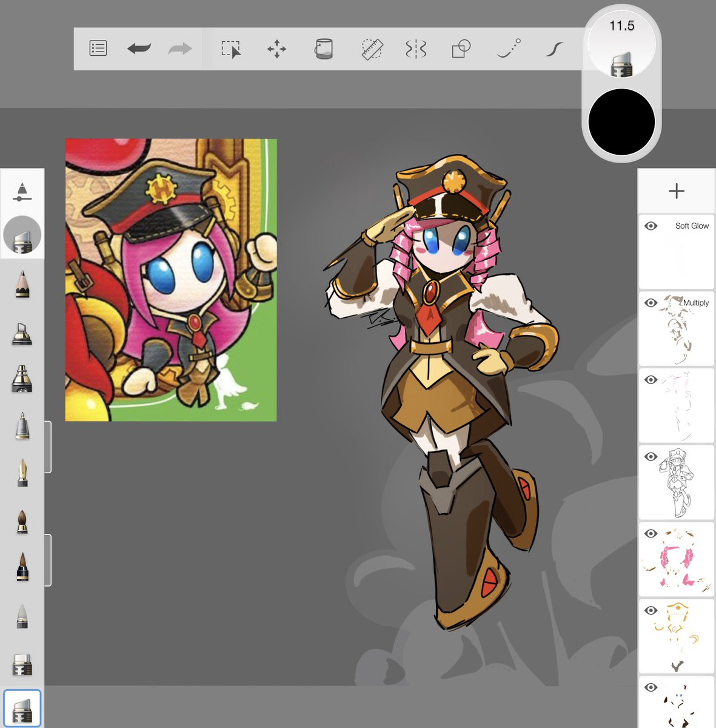This screenshot has height=728, width=716.
Task: Select the line art layer thumbnail
Action: tap(677, 483)
